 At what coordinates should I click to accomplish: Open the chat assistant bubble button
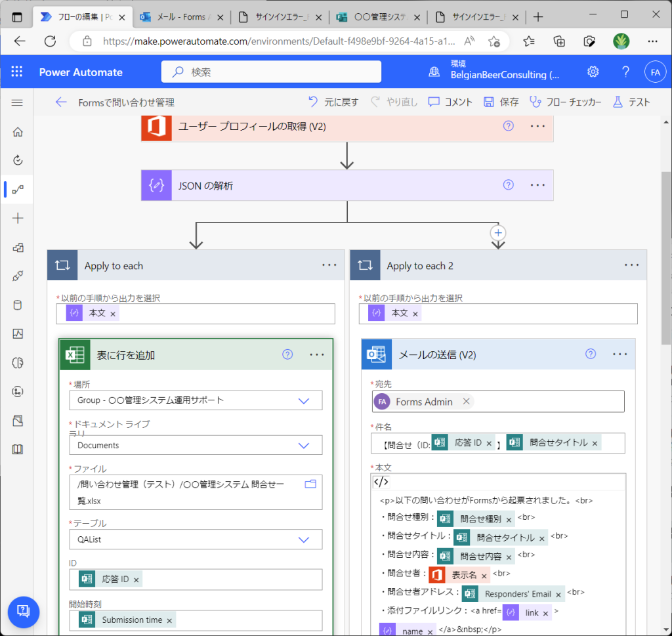(24, 612)
